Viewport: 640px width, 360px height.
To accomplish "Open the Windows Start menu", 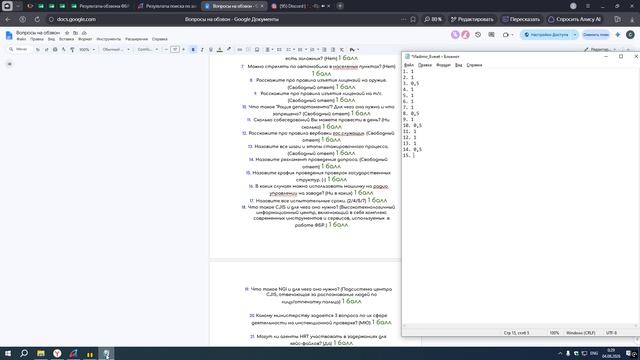I will (x=8, y=353).
